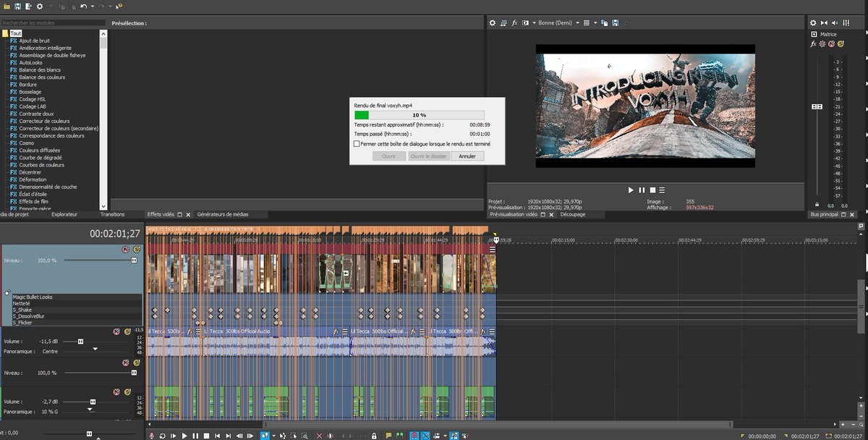Screen dimensions: 868x440
Task: Select the Magic Bullet Looks track effect
Action: coord(33,297)
